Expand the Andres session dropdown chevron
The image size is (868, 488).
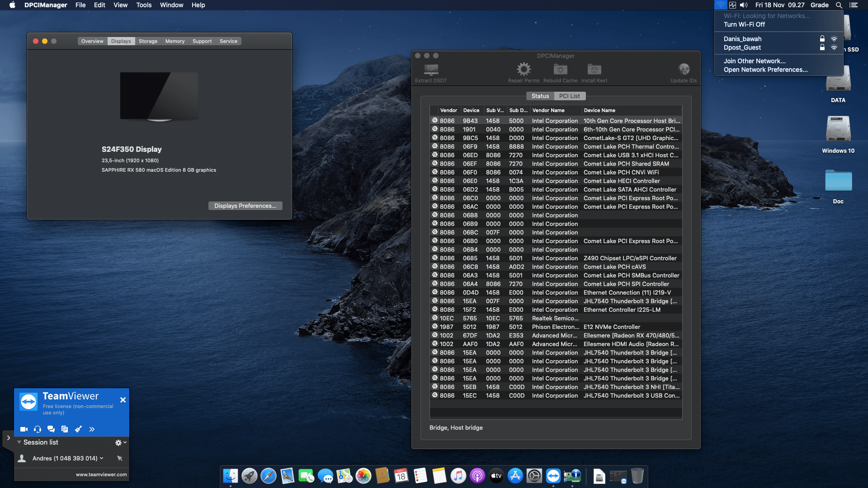click(x=101, y=458)
